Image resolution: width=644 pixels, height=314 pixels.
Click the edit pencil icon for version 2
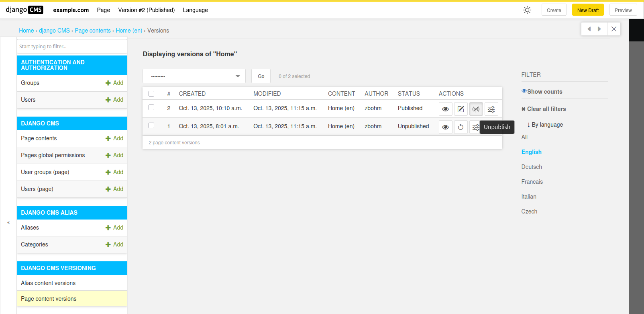pyautogui.click(x=461, y=109)
